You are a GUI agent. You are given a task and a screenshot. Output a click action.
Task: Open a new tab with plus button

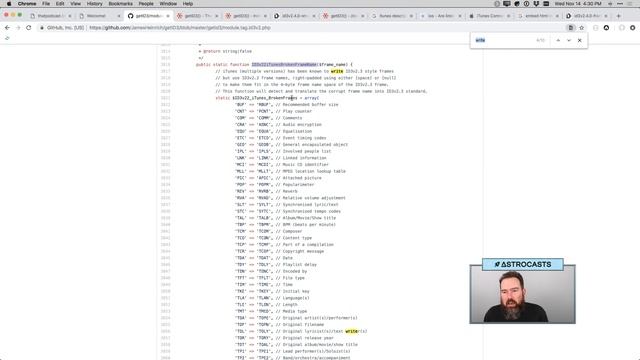pos(619,16)
